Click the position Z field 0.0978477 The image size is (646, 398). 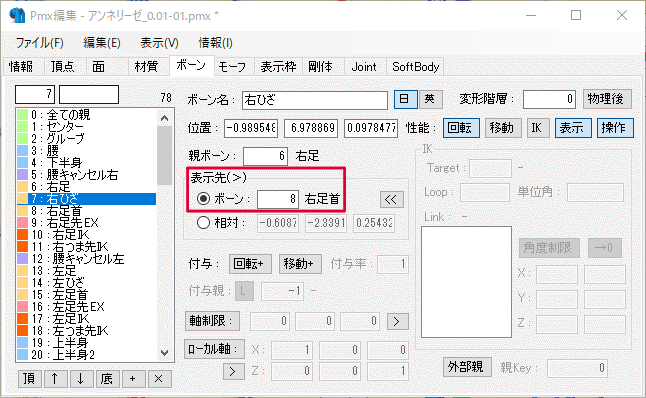click(371, 128)
